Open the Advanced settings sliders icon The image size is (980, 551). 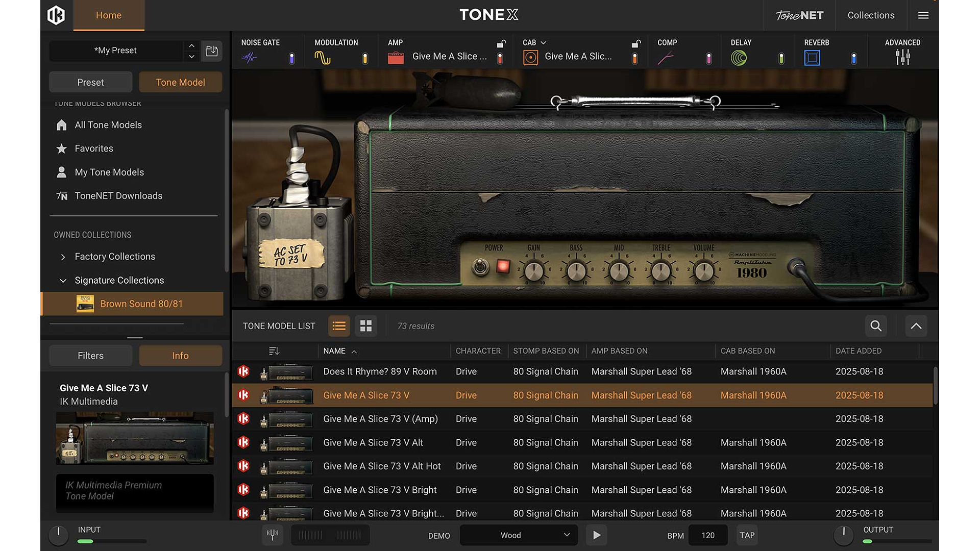(x=902, y=57)
